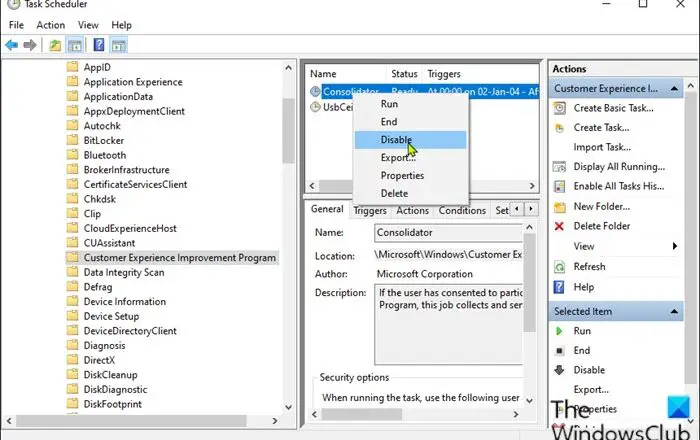Click the DirectX folder icon

(x=72, y=360)
